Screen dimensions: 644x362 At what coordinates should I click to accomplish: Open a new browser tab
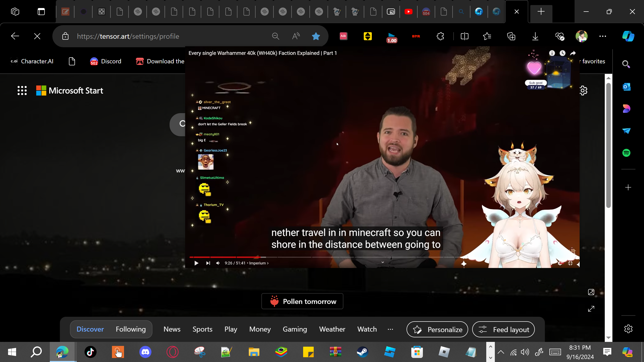[x=541, y=12]
